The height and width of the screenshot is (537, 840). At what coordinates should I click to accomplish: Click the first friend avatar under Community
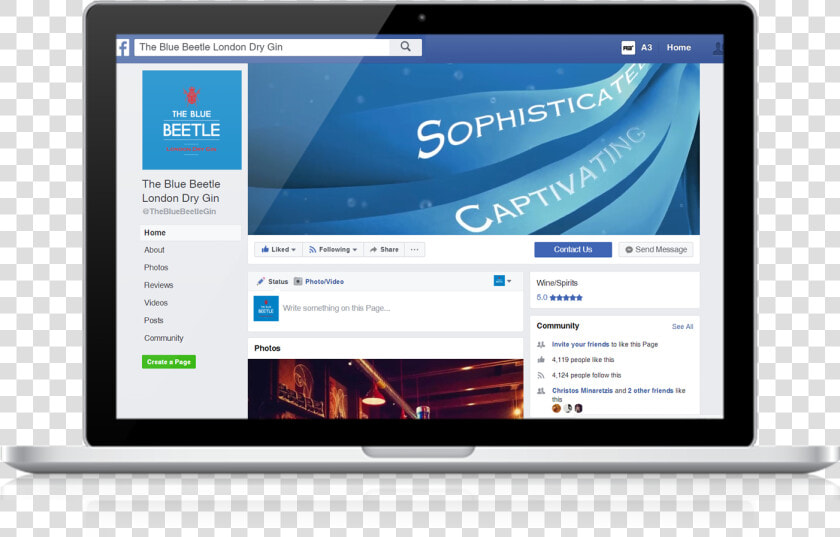coord(556,408)
